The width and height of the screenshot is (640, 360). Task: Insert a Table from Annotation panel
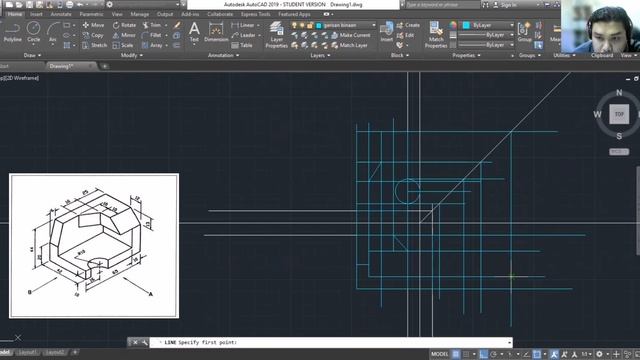point(242,45)
